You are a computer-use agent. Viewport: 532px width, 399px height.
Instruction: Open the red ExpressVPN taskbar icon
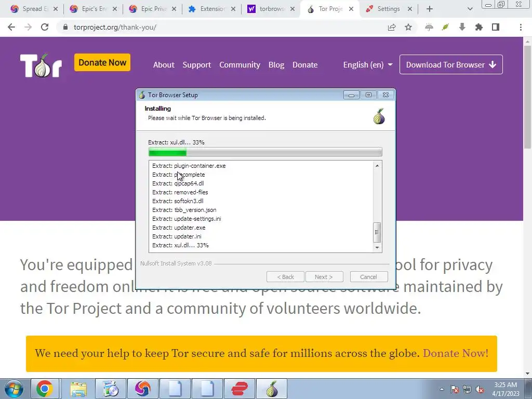pyautogui.click(x=240, y=389)
